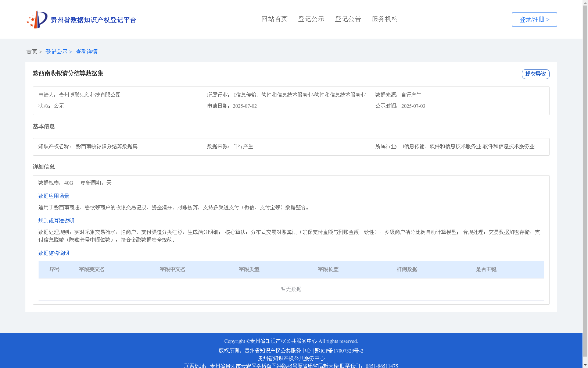Click the 基本信息 section heading
The width and height of the screenshot is (588, 368).
(x=44, y=126)
